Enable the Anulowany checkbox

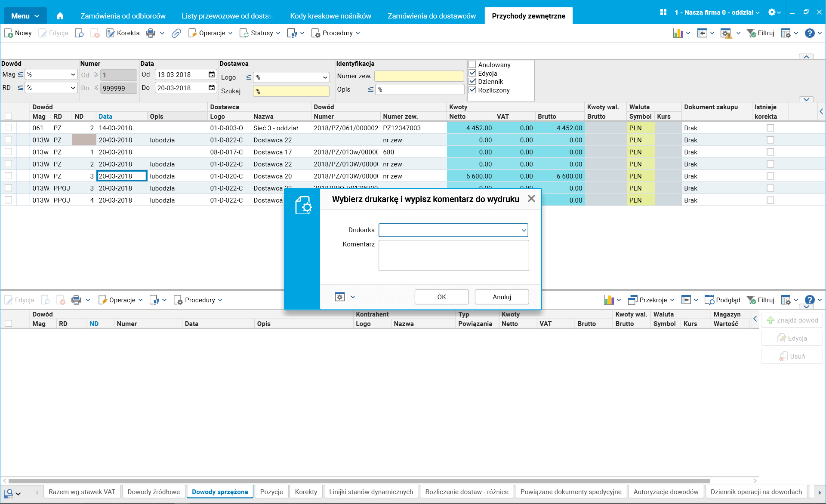(472, 65)
